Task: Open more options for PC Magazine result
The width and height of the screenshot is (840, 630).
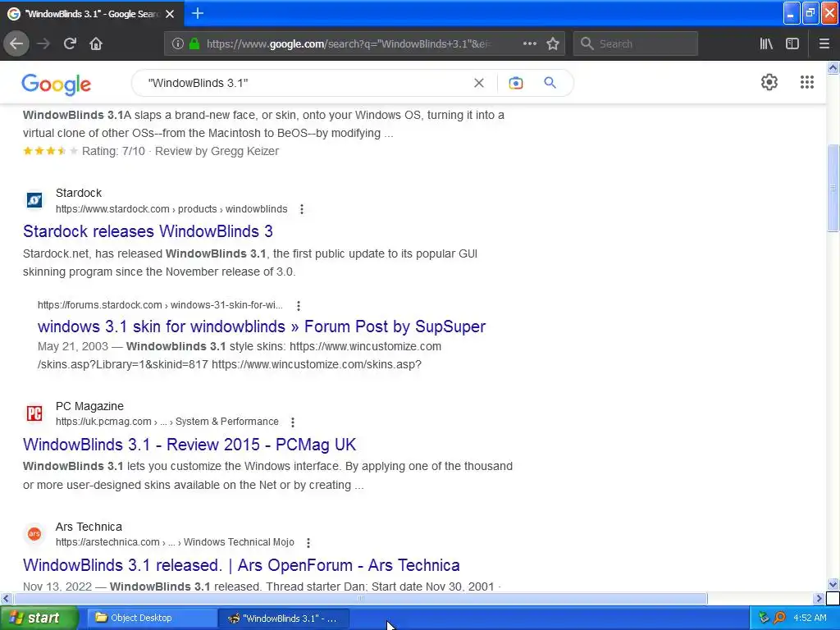Action: click(x=293, y=422)
